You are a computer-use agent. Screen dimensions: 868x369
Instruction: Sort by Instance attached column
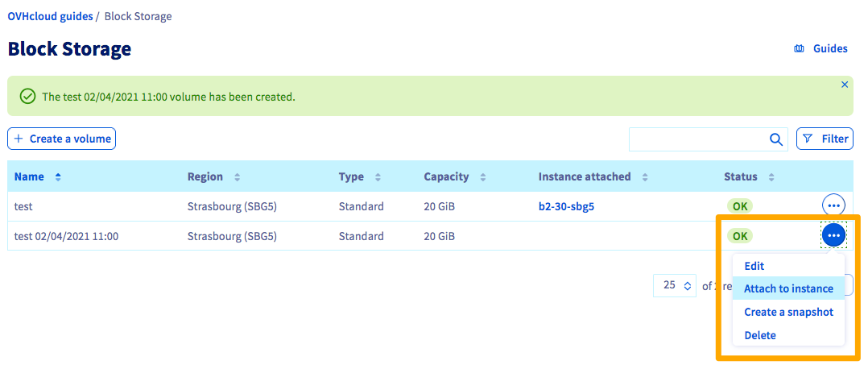coord(644,177)
